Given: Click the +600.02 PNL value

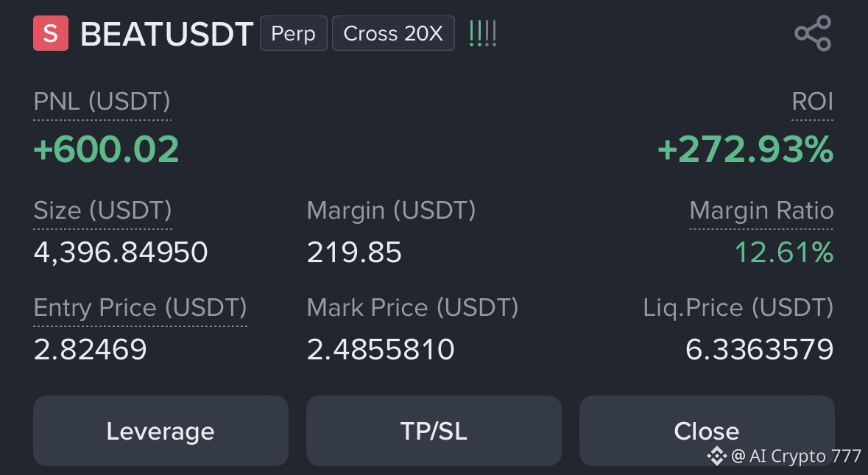Looking at the screenshot, I should click(106, 149).
